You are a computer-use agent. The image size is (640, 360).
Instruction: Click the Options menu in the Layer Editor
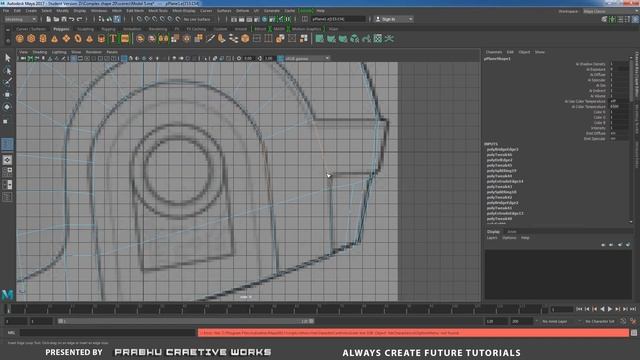click(x=509, y=238)
